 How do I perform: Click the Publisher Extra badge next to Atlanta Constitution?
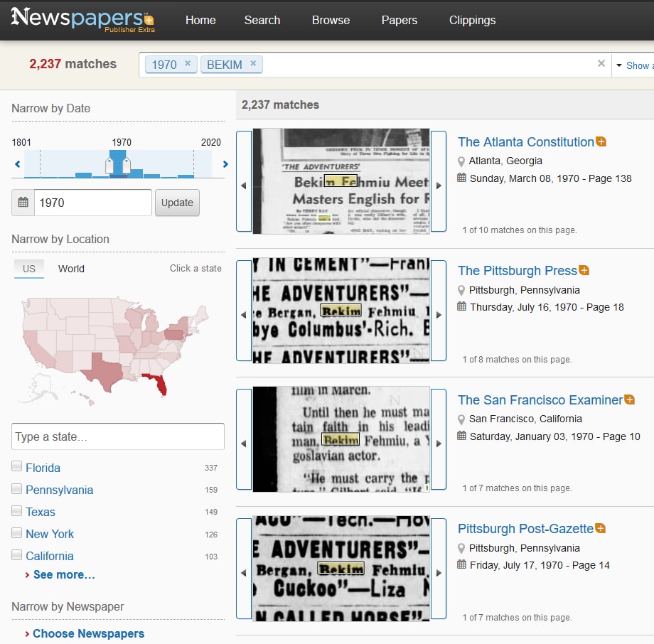(601, 142)
